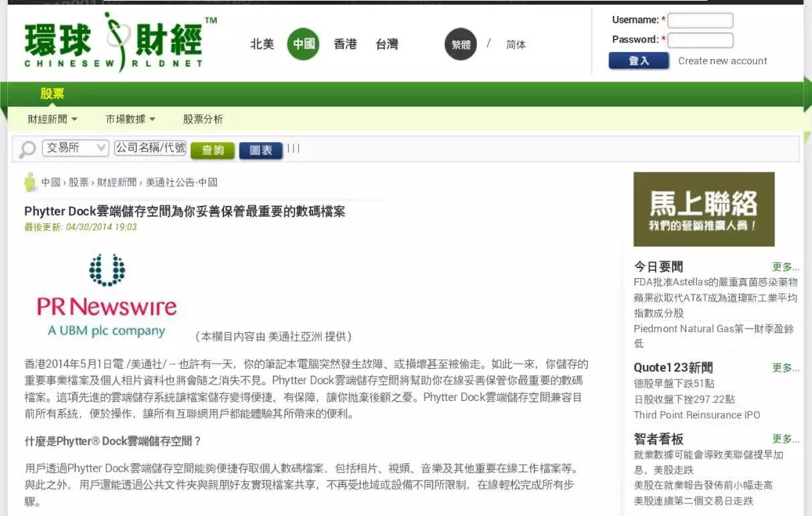Open 美股連續第二個交易日走跌 headline
The image size is (812, 516).
[x=694, y=501]
